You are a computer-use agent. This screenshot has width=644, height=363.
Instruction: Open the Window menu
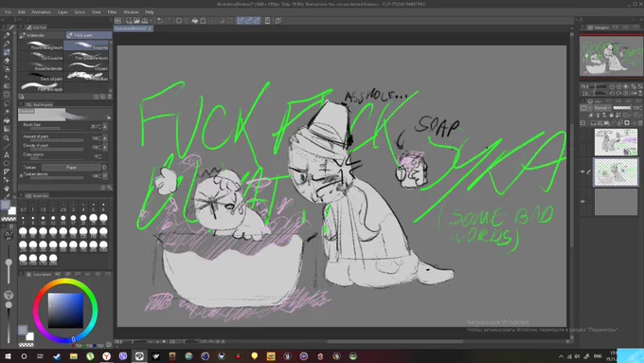tap(131, 12)
